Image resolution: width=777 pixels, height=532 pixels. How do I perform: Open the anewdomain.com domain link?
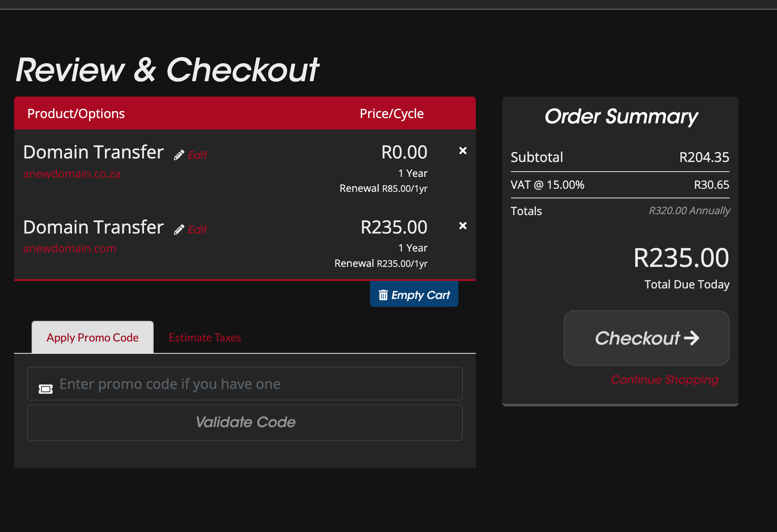click(x=69, y=248)
